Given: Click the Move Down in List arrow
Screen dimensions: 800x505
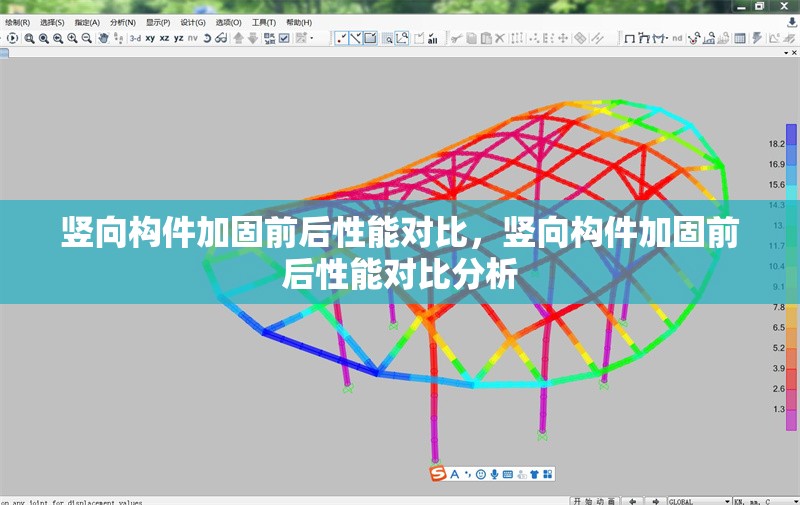Looking at the screenshot, I should [253, 38].
